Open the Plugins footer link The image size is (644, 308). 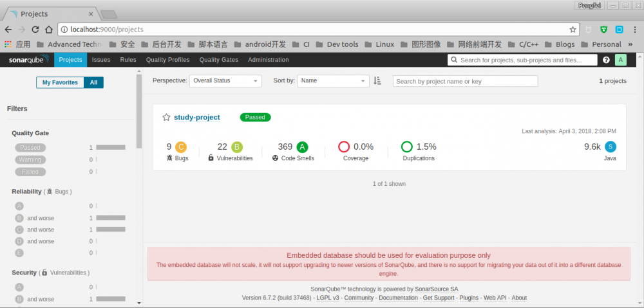click(x=469, y=298)
